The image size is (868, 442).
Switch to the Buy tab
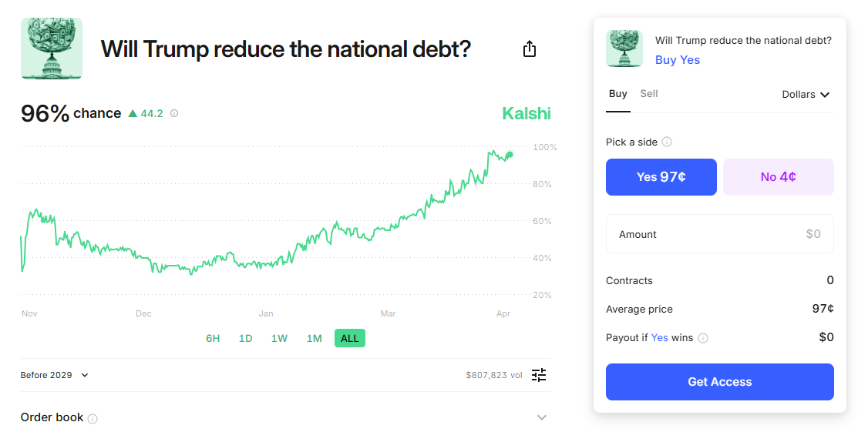617,94
